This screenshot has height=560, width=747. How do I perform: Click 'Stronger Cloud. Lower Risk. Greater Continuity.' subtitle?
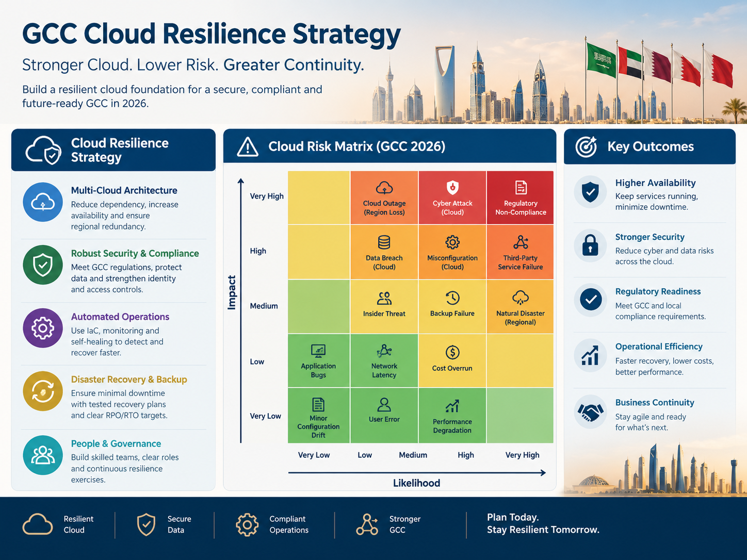click(193, 65)
